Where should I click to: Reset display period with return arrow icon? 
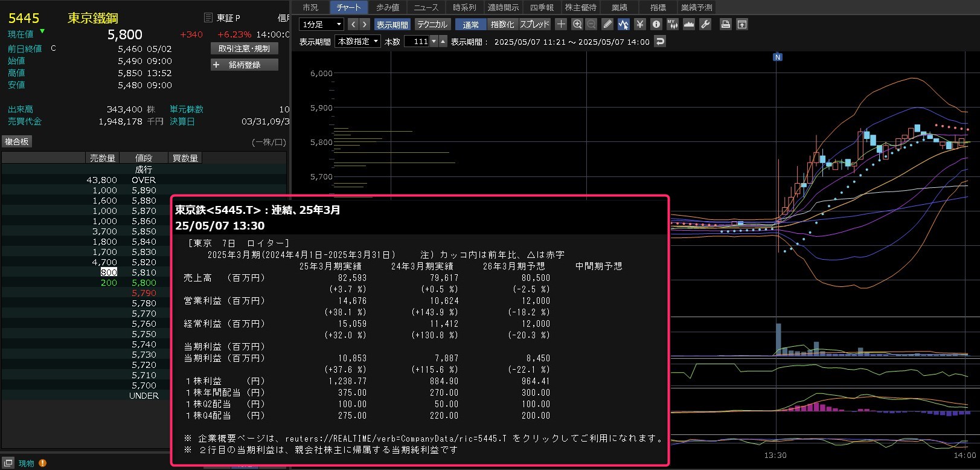[x=660, y=42]
